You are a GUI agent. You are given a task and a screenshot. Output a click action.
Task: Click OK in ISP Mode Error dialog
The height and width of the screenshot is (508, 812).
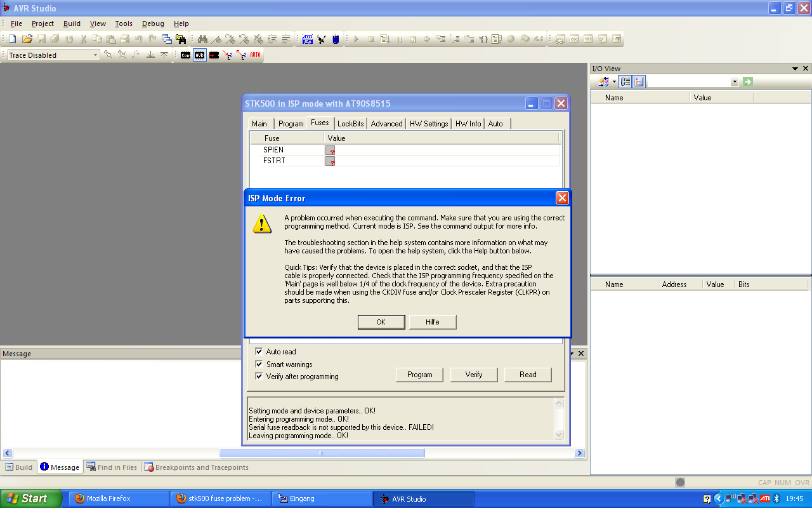pyautogui.click(x=381, y=322)
